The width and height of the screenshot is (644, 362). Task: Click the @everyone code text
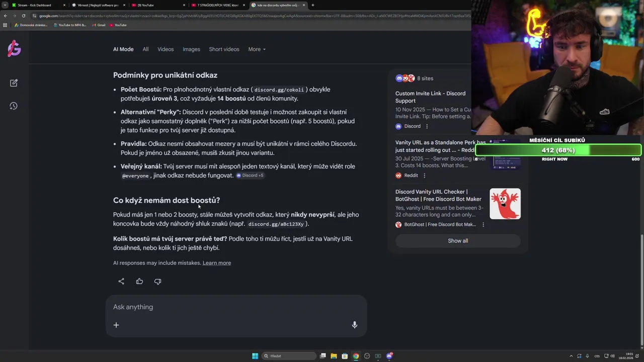pos(135,176)
